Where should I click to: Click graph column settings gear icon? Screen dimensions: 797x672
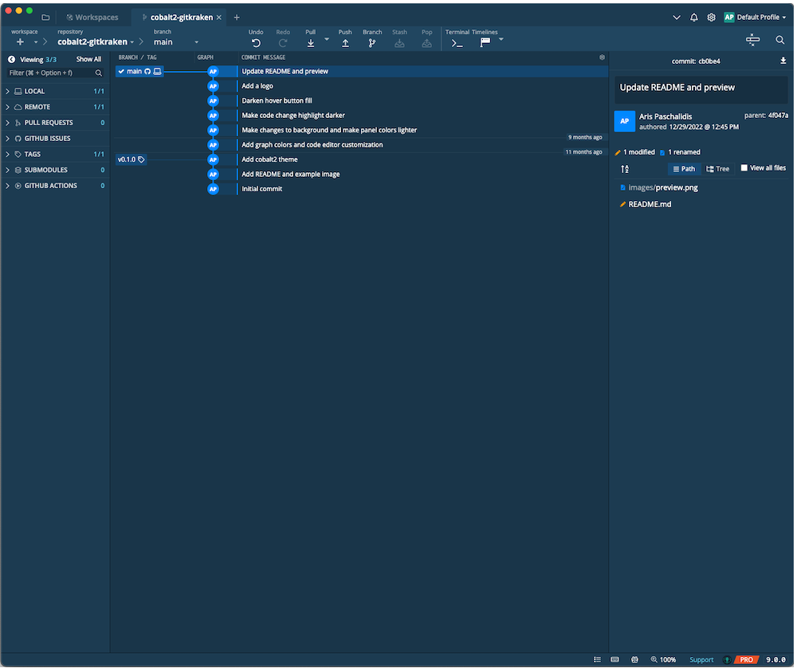pos(603,57)
